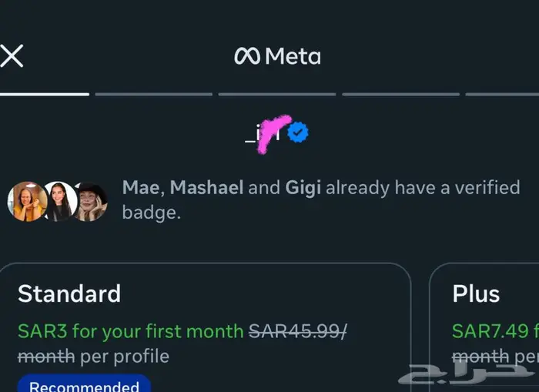Viewport: 539px width, 392px height.
Task: Click the SAR3 first month offer text
Action: (129, 331)
